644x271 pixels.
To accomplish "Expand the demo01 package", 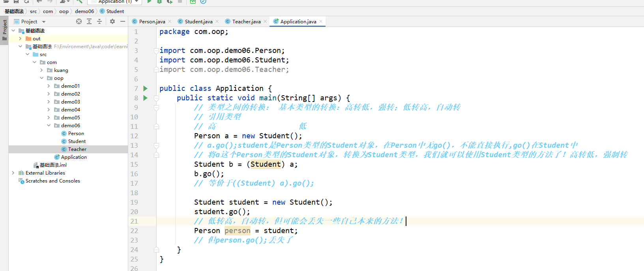I will tap(49, 86).
